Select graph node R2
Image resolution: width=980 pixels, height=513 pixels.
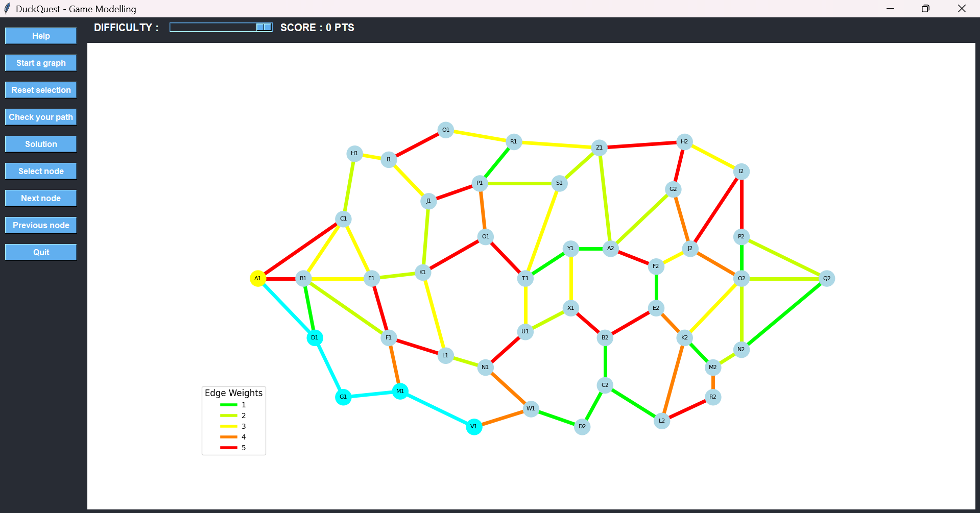tap(713, 397)
